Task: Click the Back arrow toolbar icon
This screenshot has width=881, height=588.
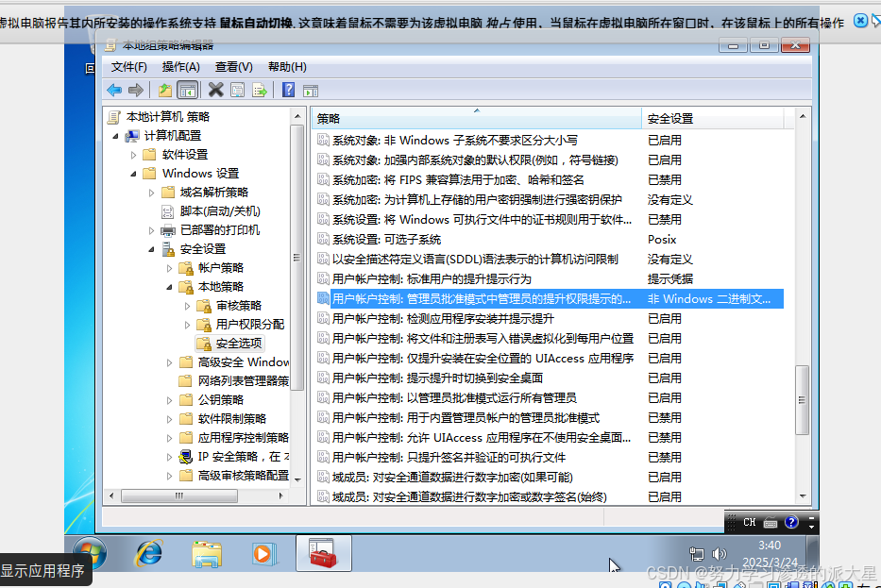Action: [x=114, y=90]
